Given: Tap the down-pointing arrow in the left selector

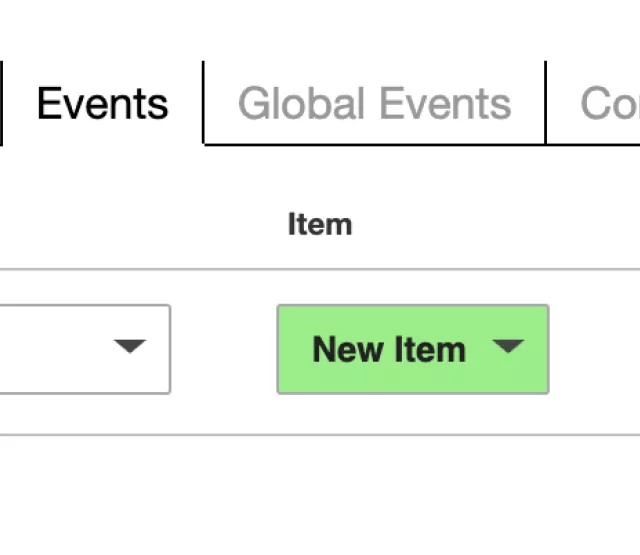Looking at the screenshot, I should (130, 347).
